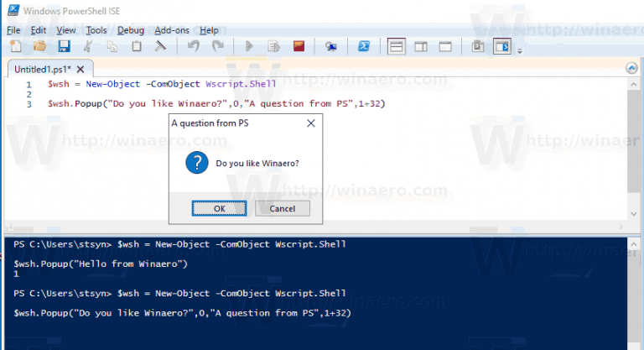Image resolution: width=644 pixels, height=350 pixels.
Task: Close the Untitled1.ps1 tab
Action: click(x=80, y=69)
